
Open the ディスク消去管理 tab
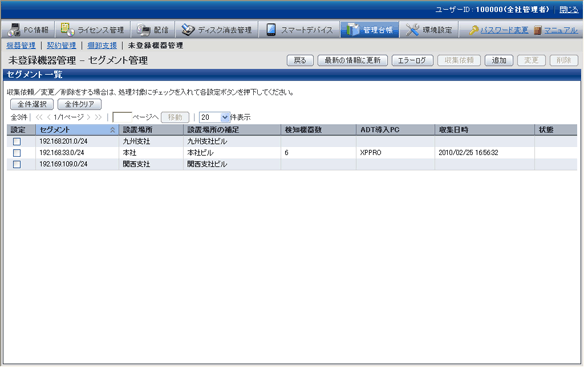[217, 30]
